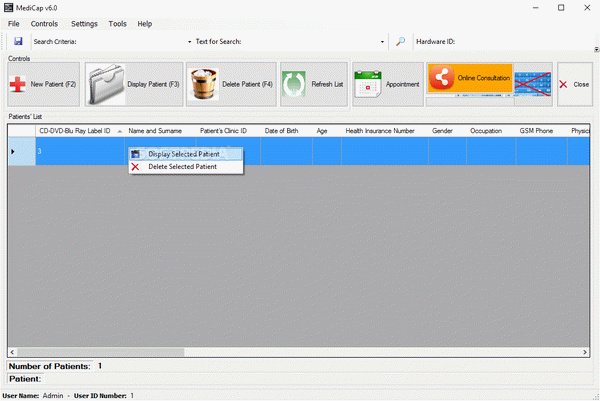Click the folder Display Patient icon
Screen dimensions: 600x401
[106, 85]
